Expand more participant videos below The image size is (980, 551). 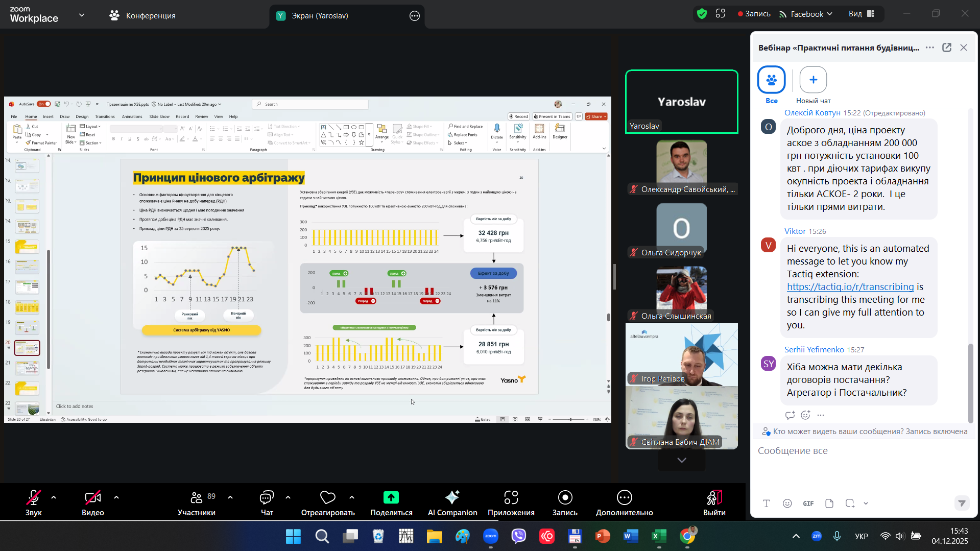681,460
